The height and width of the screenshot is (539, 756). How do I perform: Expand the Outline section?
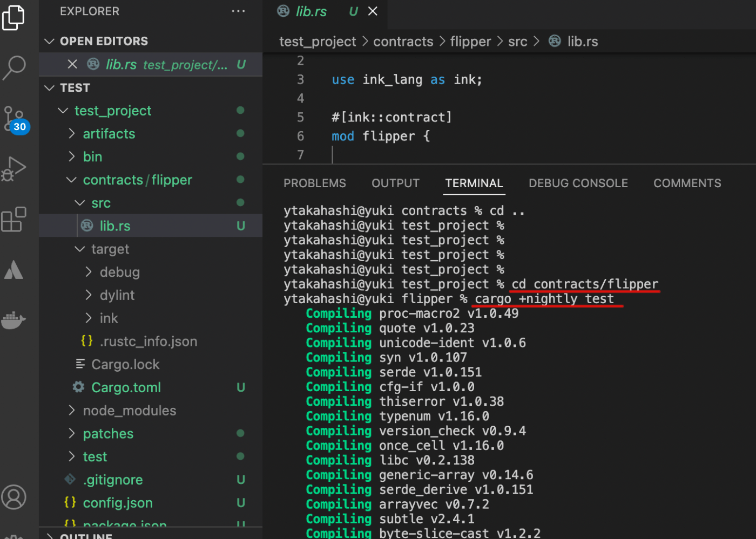(50, 536)
